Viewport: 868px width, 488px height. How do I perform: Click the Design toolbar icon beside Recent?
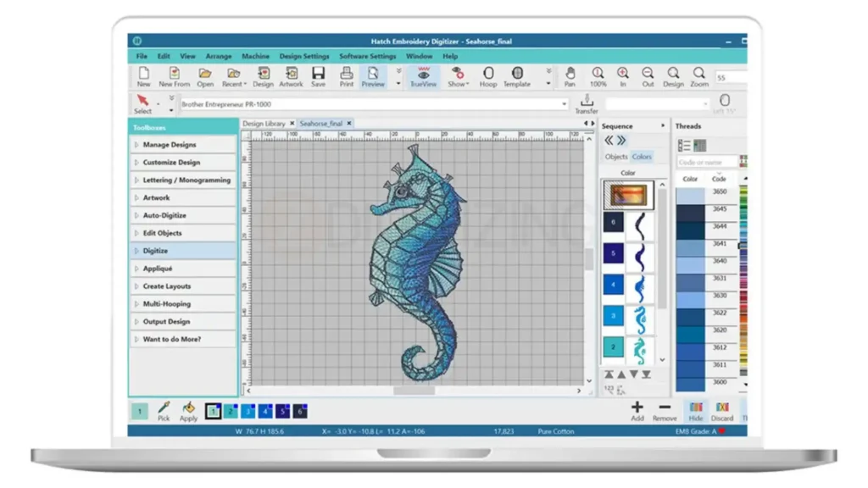[x=263, y=77]
